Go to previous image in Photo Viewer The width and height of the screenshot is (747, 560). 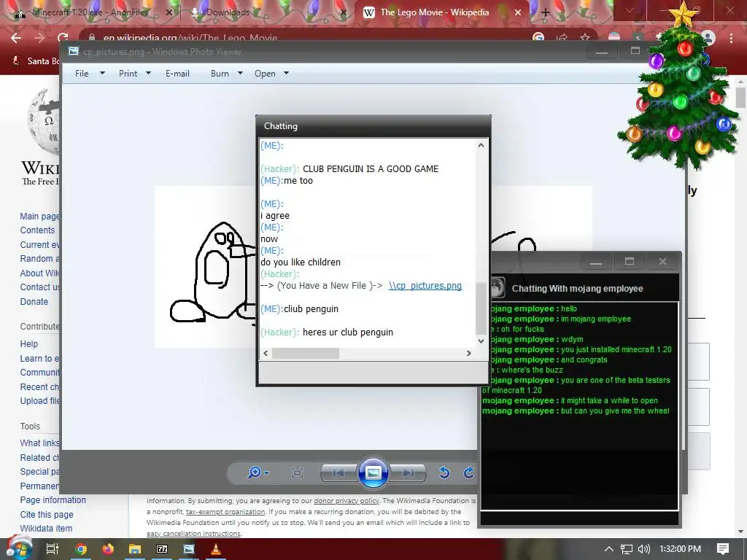tap(338, 472)
